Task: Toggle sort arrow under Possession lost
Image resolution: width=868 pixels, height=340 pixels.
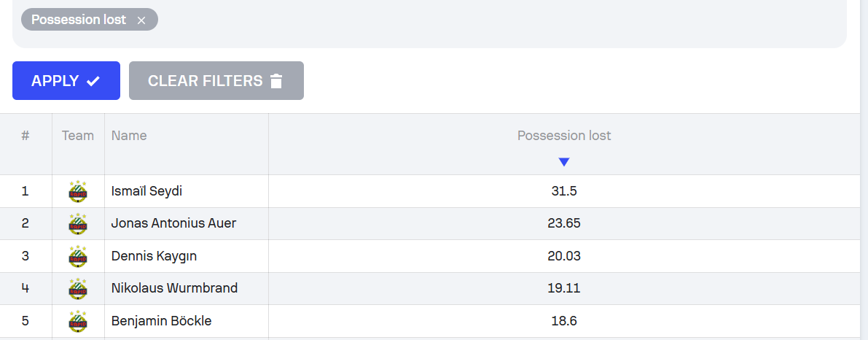Action: 563,162
